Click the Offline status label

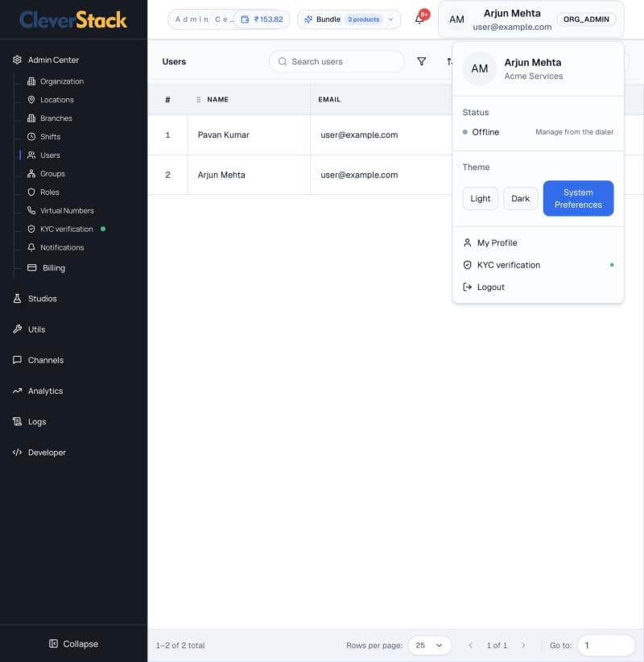pyautogui.click(x=485, y=132)
